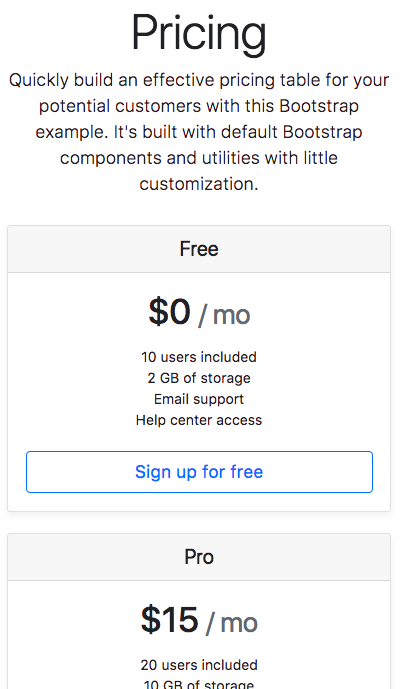Click the word customization in the description
This screenshot has width=403, height=689.
point(197,184)
